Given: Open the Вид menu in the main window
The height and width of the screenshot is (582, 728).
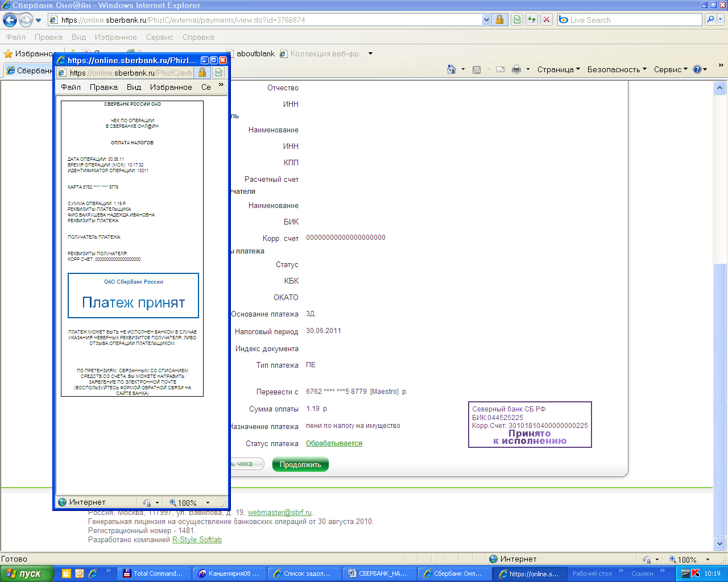Looking at the screenshot, I should 78,37.
